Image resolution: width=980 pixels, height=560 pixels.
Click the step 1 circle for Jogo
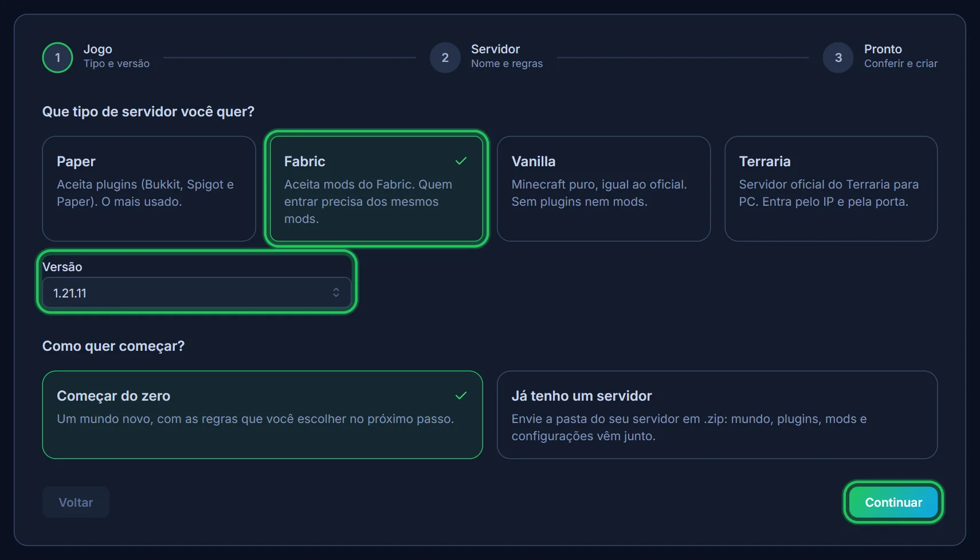pos(57,57)
